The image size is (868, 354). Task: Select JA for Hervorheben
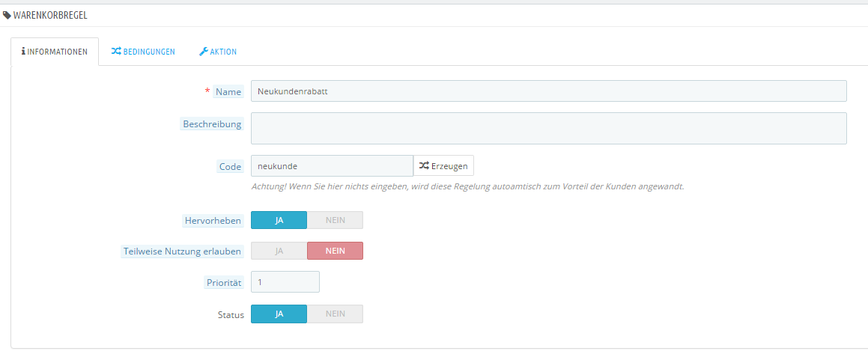tap(279, 220)
